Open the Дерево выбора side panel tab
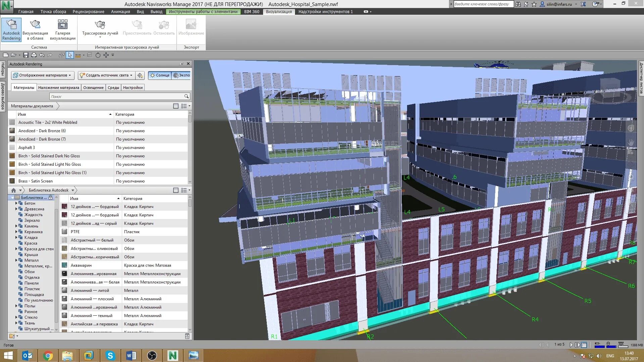The height and width of the screenshot is (362, 644). pyautogui.click(x=3, y=96)
